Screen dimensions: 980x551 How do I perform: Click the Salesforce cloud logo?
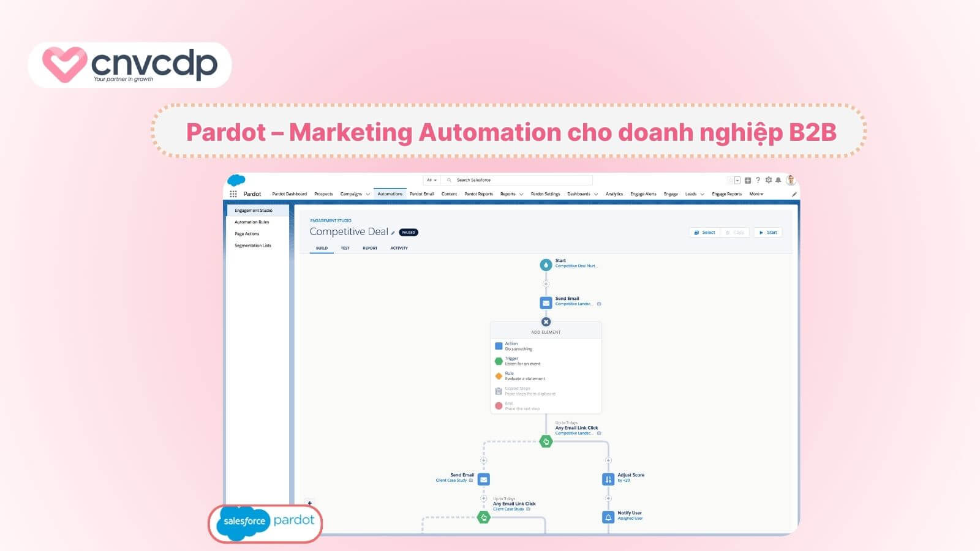click(x=236, y=180)
